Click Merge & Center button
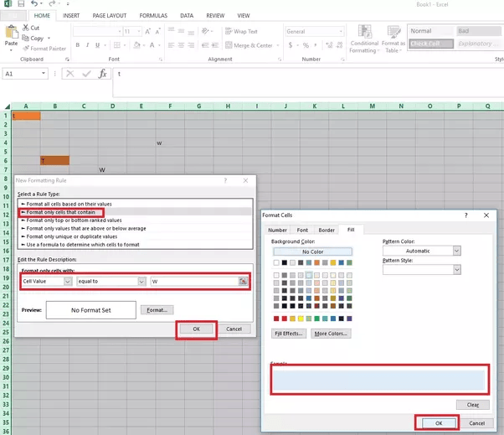 (249, 45)
